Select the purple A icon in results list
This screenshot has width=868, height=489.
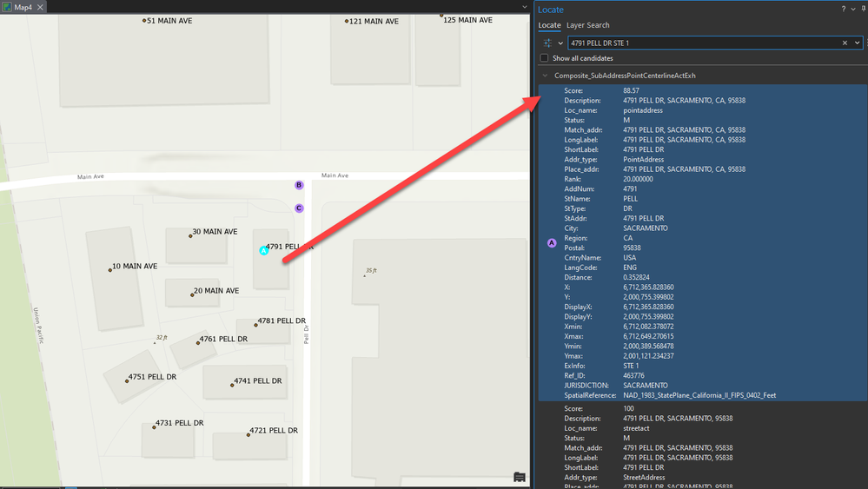(552, 243)
